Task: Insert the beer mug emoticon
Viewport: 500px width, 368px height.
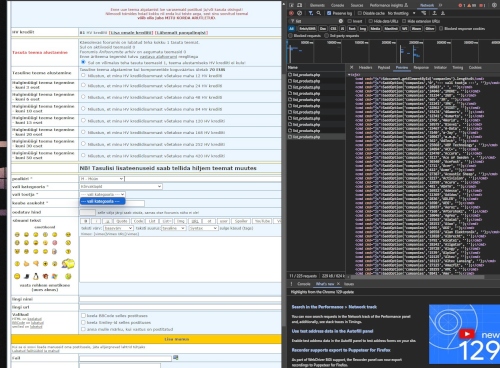Action: [x=55, y=251]
